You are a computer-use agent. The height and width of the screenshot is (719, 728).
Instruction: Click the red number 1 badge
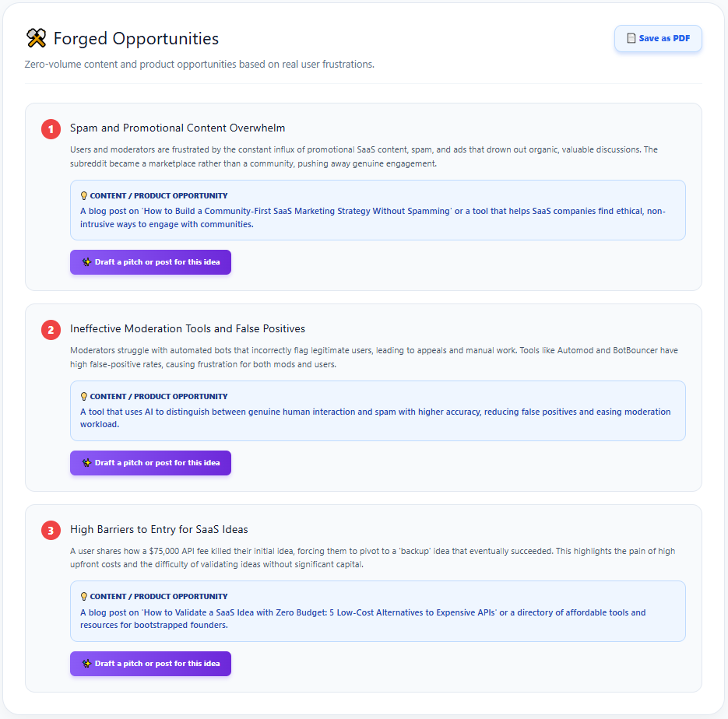coord(51,129)
